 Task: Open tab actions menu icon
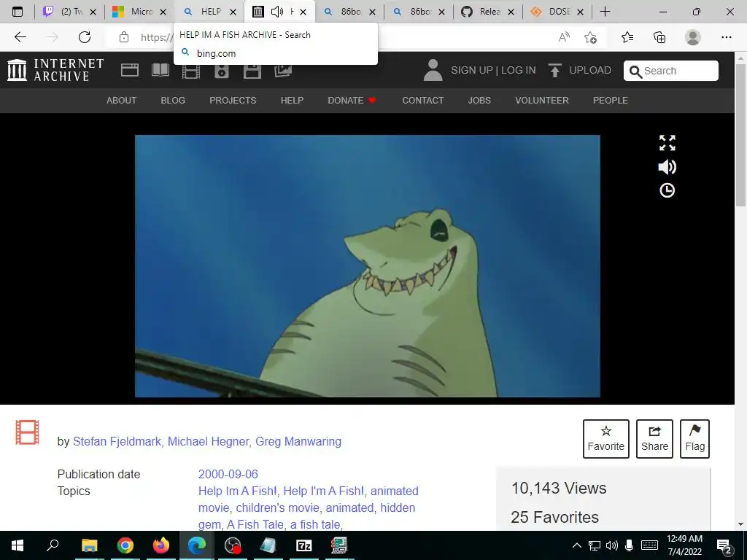pyautogui.click(x=18, y=12)
